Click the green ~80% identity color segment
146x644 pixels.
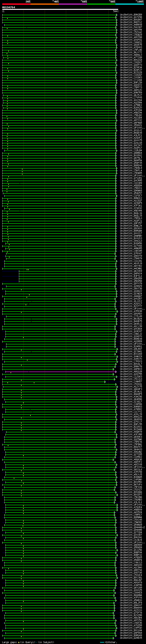[101, 4]
